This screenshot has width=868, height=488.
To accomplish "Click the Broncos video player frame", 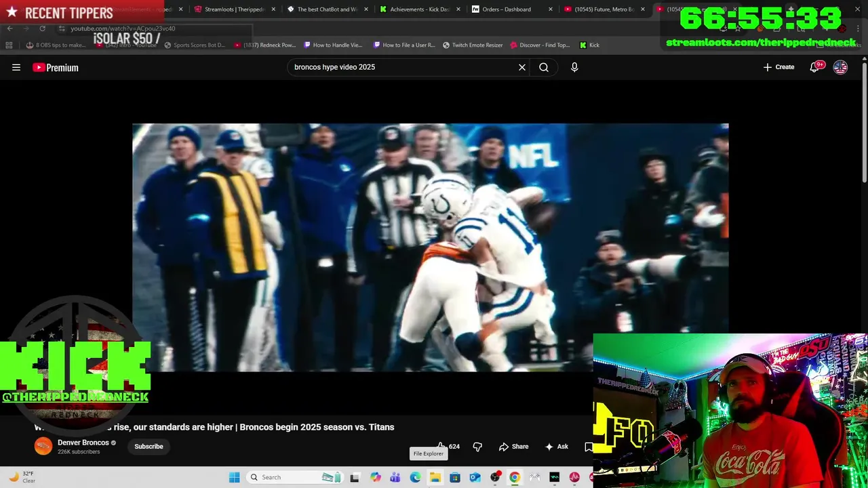I will [x=431, y=247].
